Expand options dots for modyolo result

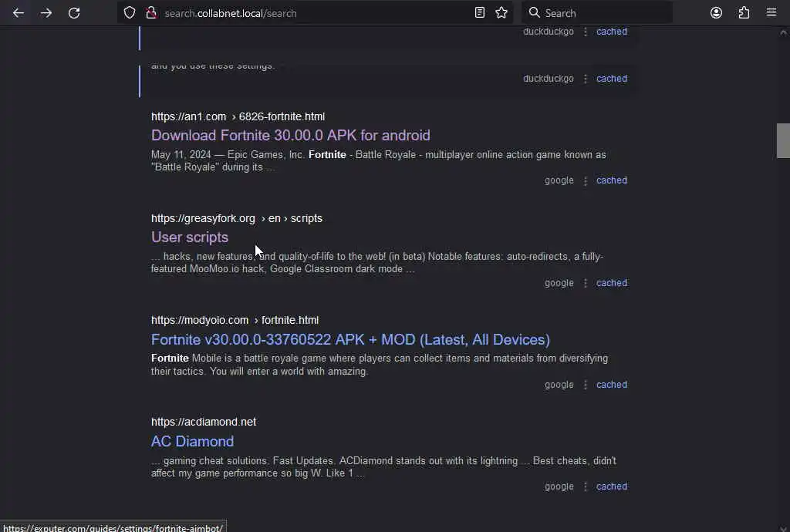[x=585, y=385]
